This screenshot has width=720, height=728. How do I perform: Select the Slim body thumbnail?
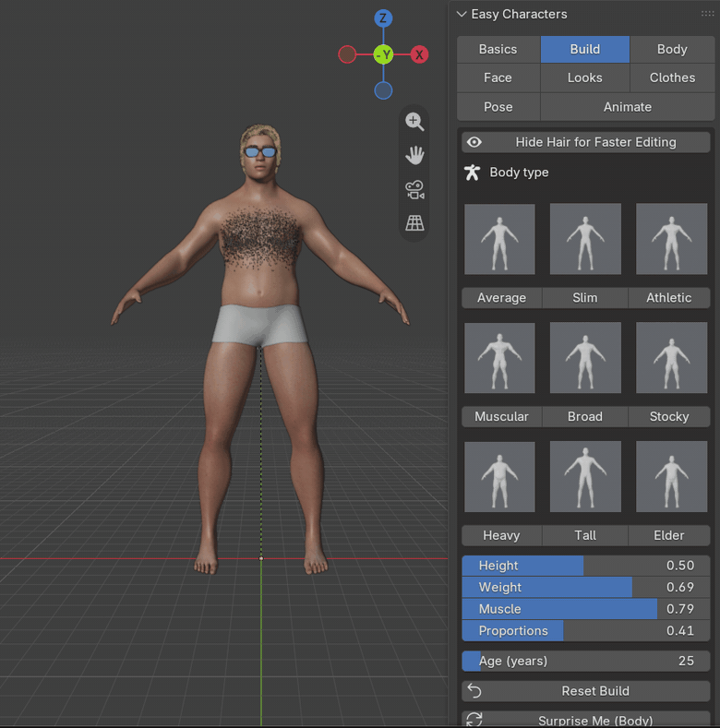coord(585,239)
